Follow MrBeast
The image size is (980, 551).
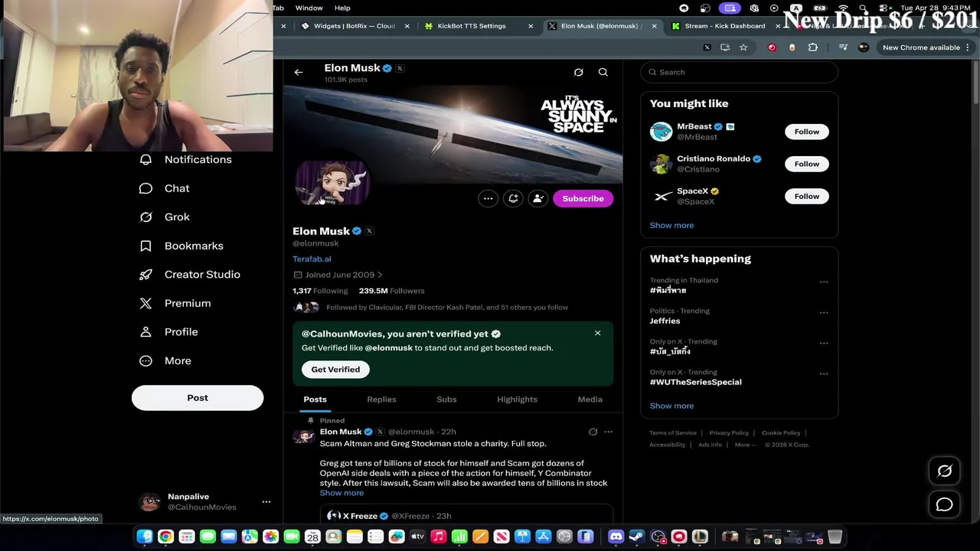tap(806, 132)
